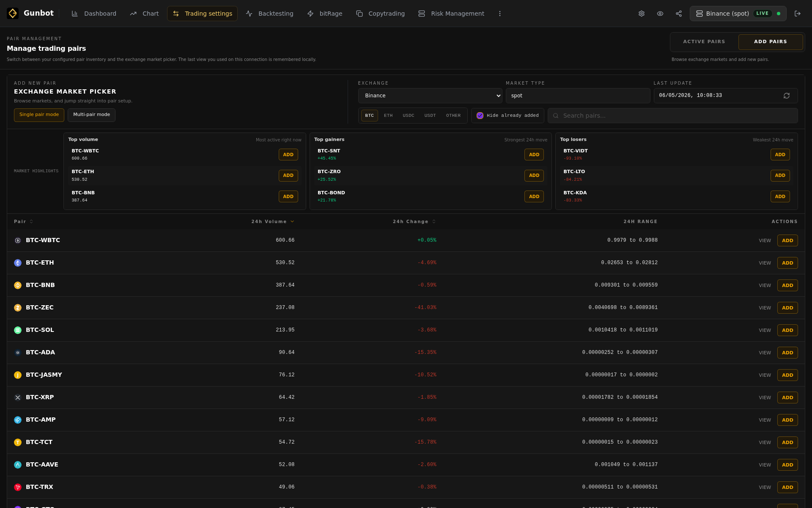
Task: Open the Backtesting tab
Action: click(x=269, y=14)
